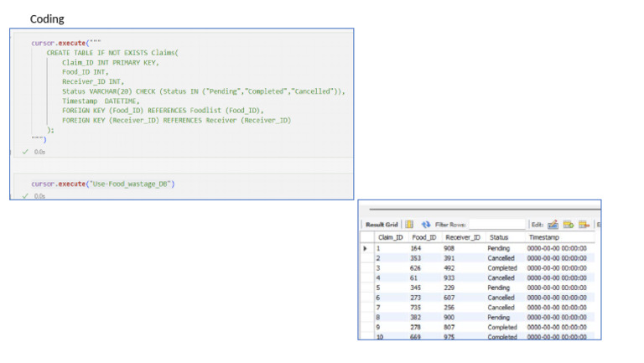Click the delete selected rows icon

coord(584,224)
